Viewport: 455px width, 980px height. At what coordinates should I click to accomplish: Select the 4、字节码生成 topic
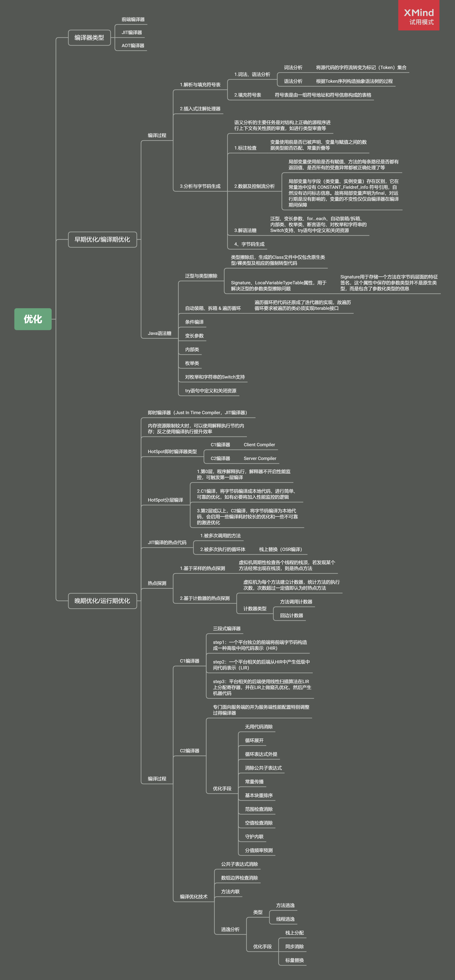(249, 244)
